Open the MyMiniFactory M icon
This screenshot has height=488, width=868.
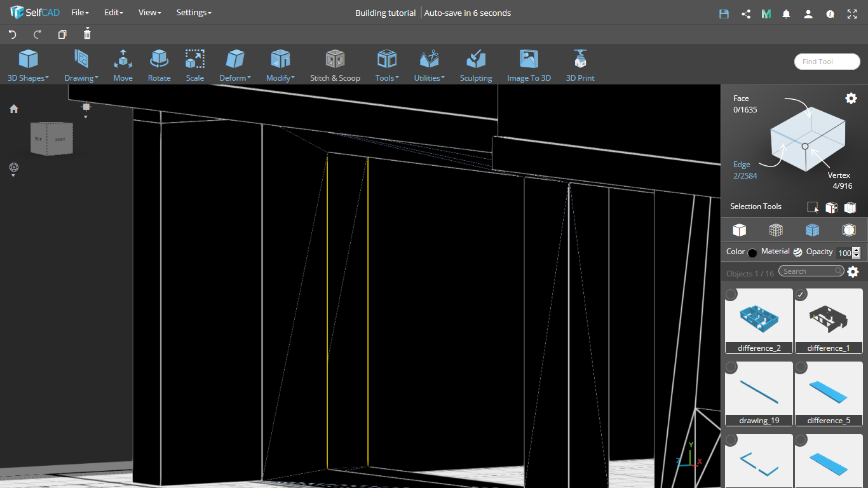766,13
